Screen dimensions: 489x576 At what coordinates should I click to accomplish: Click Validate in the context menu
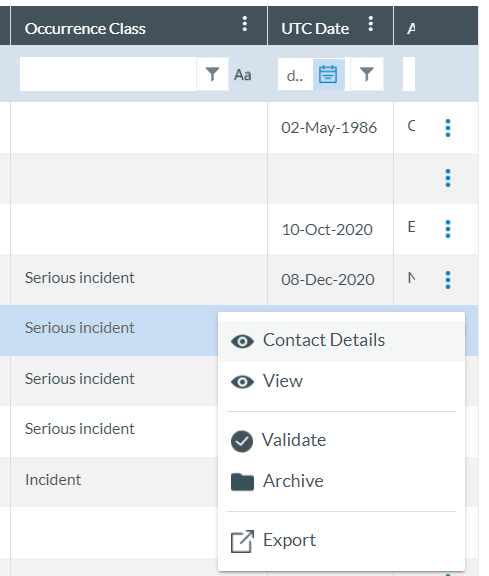pyautogui.click(x=341, y=440)
